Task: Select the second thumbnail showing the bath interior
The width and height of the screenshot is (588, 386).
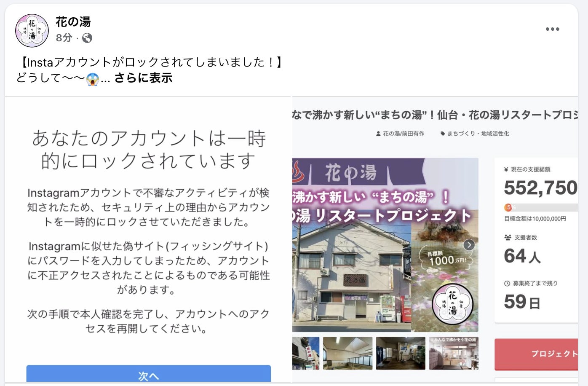Action: 347,353
